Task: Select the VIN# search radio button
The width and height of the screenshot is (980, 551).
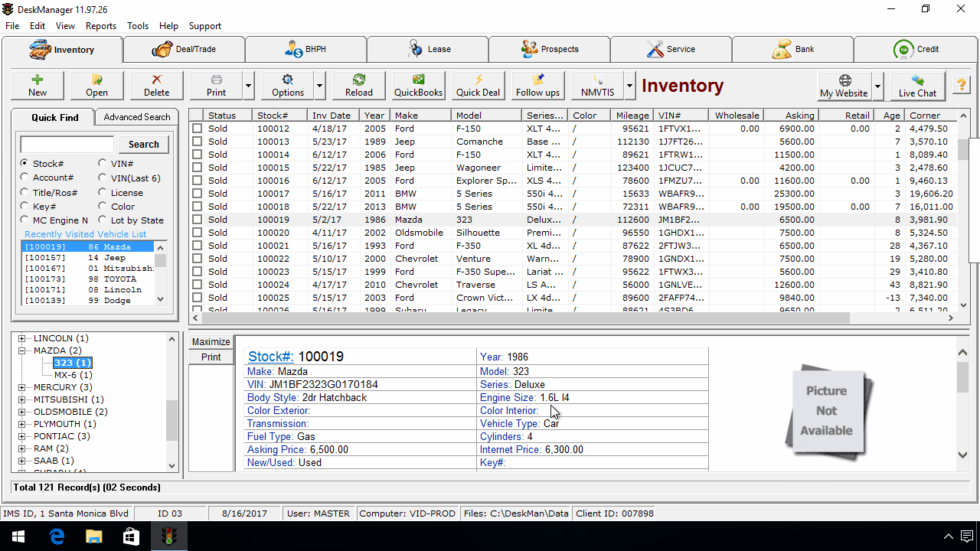Action: 103,164
